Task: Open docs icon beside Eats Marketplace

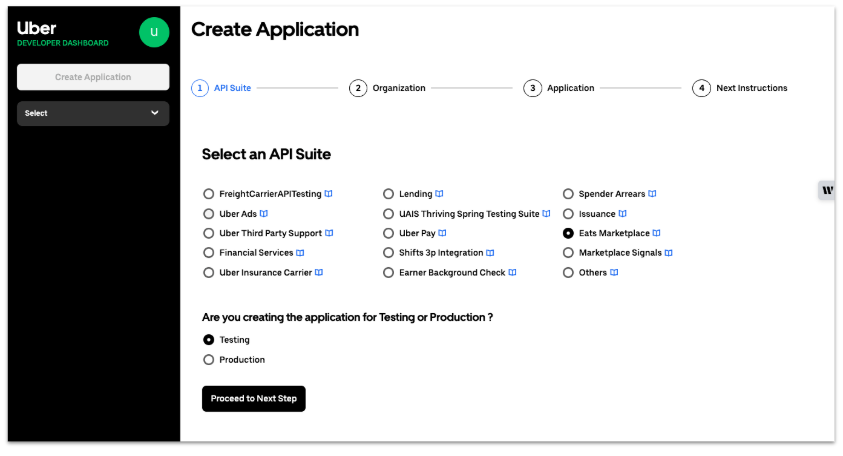Action: (x=656, y=233)
